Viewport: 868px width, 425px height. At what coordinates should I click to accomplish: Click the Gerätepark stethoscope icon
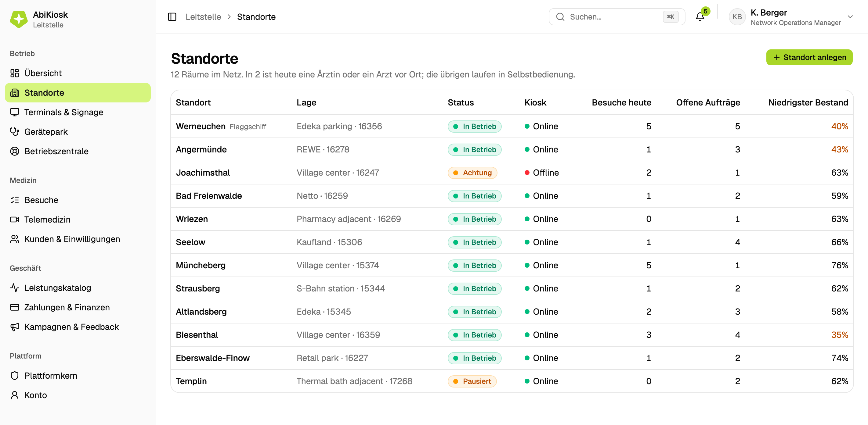tap(14, 132)
